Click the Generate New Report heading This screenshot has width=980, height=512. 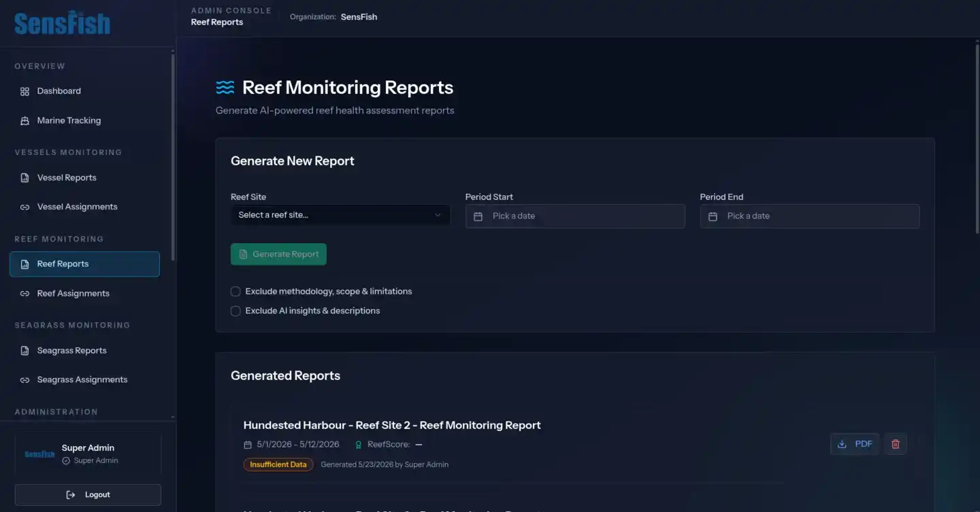tap(293, 161)
